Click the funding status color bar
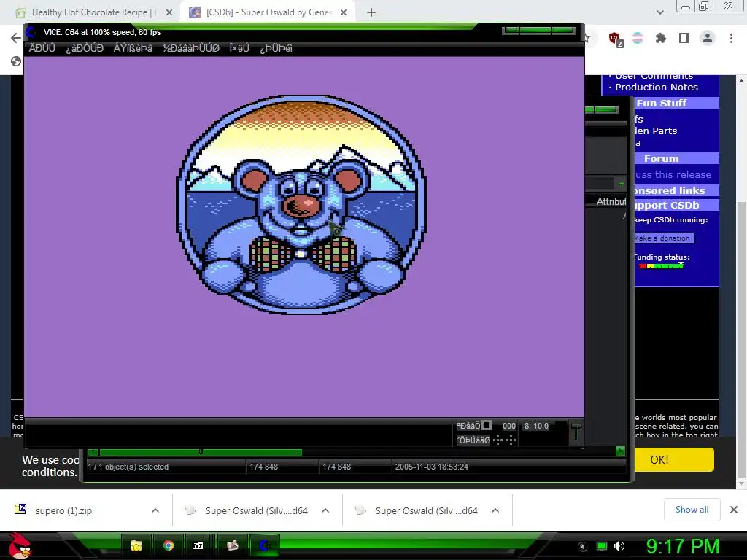Image resolution: width=747 pixels, height=560 pixels. (661, 265)
